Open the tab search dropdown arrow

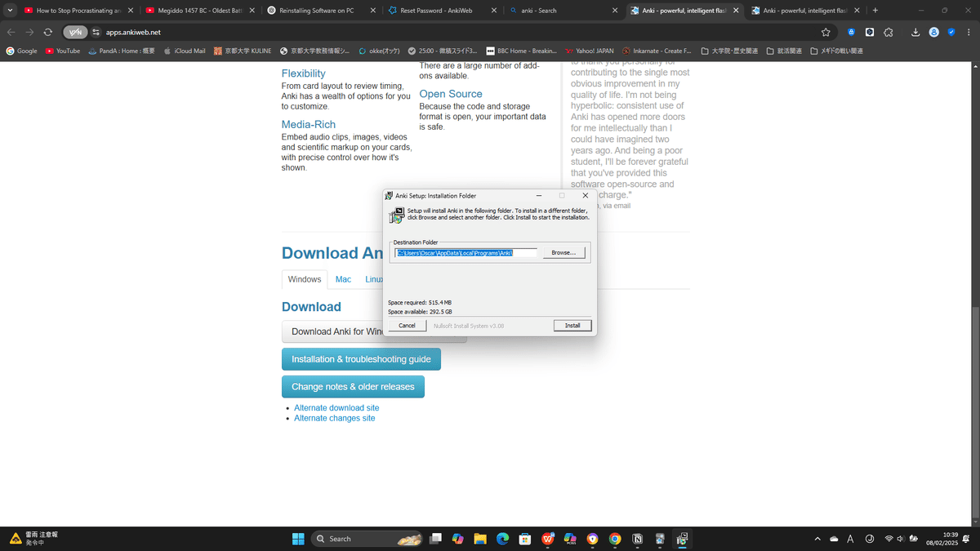click(x=8, y=11)
